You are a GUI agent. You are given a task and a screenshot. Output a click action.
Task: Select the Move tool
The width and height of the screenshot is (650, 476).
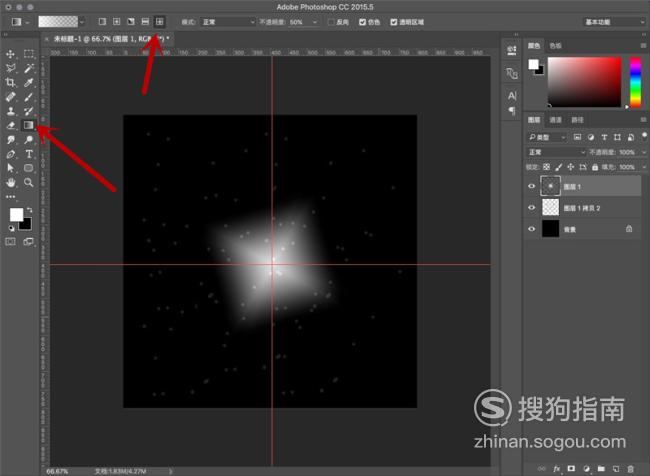[11, 54]
